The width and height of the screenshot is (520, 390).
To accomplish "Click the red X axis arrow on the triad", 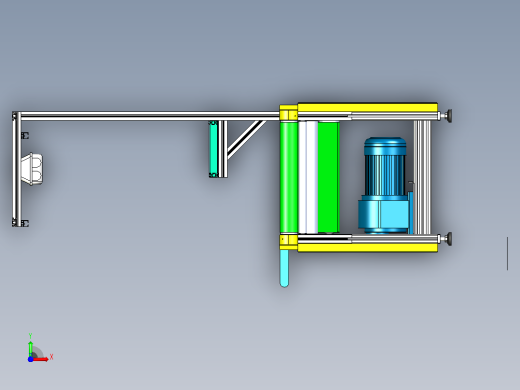I will 41,359.
